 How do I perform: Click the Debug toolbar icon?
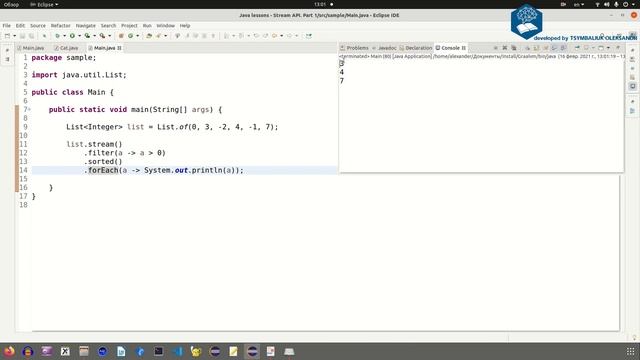click(58, 36)
